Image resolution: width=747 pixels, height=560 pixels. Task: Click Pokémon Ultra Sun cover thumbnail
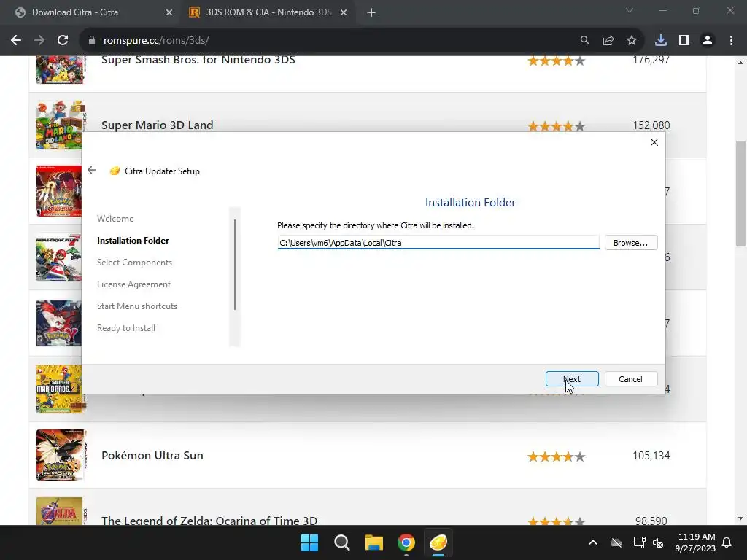click(61, 455)
